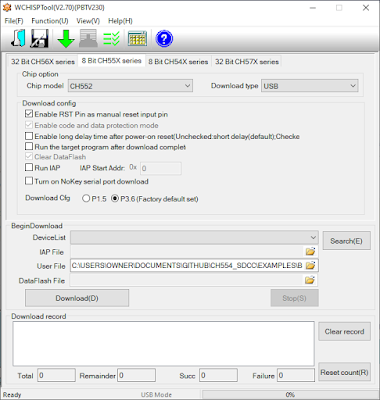Expand the DeviceList dropdown
The width and height of the screenshot is (380, 400).
point(194,238)
